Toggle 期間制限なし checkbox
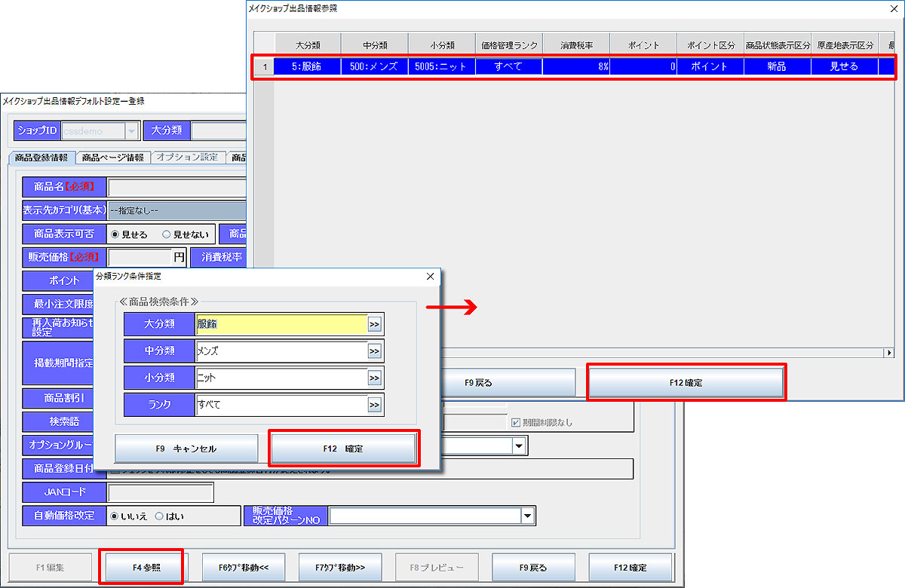 click(517, 423)
